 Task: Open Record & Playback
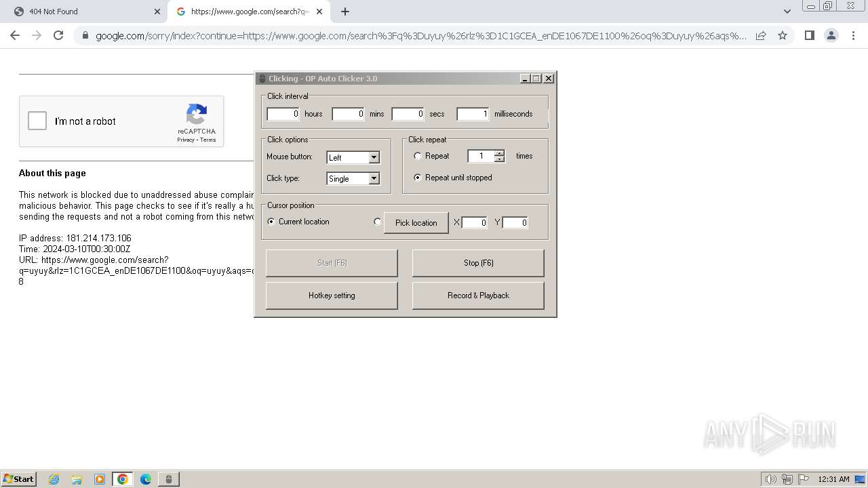(478, 296)
